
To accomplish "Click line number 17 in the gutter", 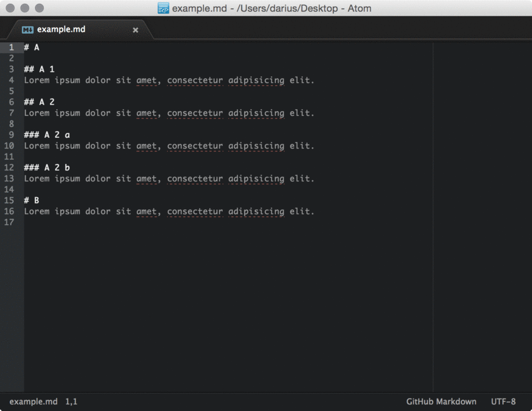I will pyautogui.click(x=9, y=222).
